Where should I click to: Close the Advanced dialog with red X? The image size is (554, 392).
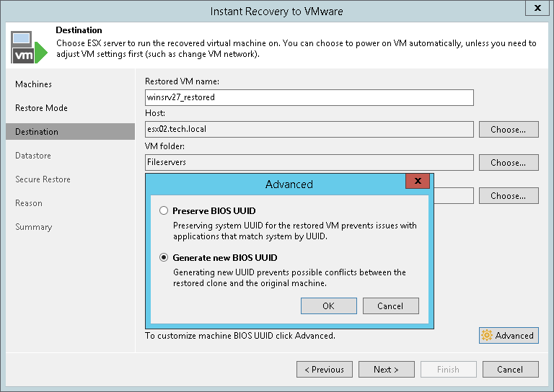pos(418,180)
